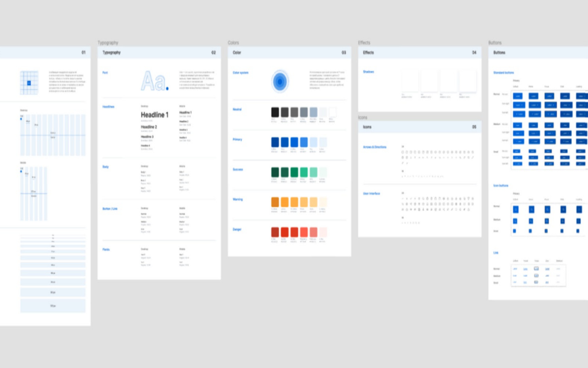Screen dimensions: 588x368
Task: Pick the darkest green Success swatch
Action: 275,172
